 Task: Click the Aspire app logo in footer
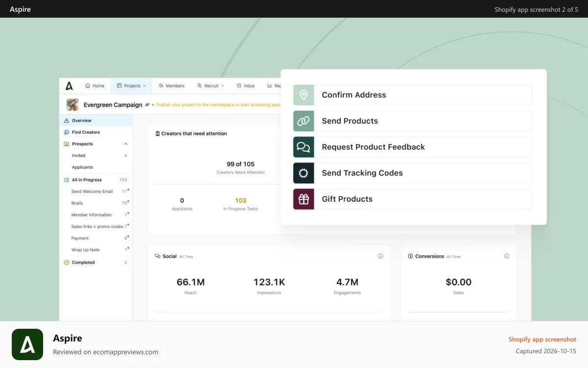27,344
